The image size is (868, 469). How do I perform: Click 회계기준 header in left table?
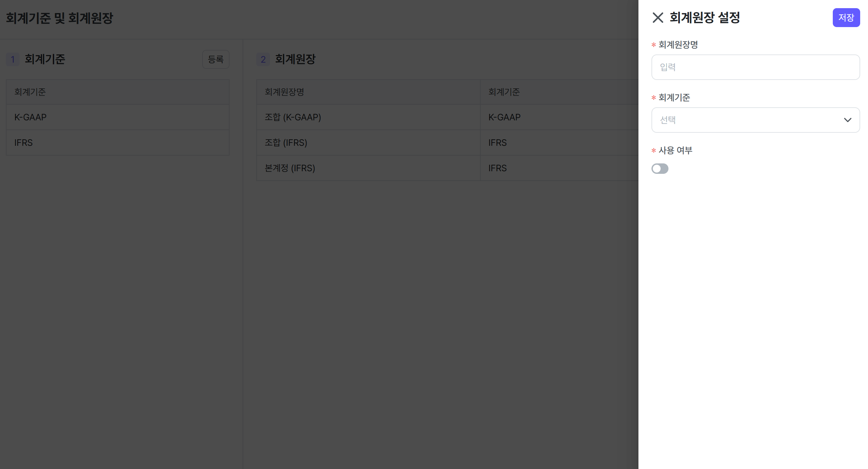click(x=118, y=92)
